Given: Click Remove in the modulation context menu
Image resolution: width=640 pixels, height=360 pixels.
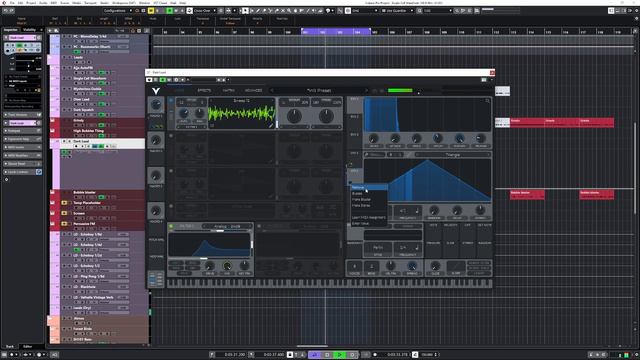Looking at the screenshot, I should (x=369, y=187).
